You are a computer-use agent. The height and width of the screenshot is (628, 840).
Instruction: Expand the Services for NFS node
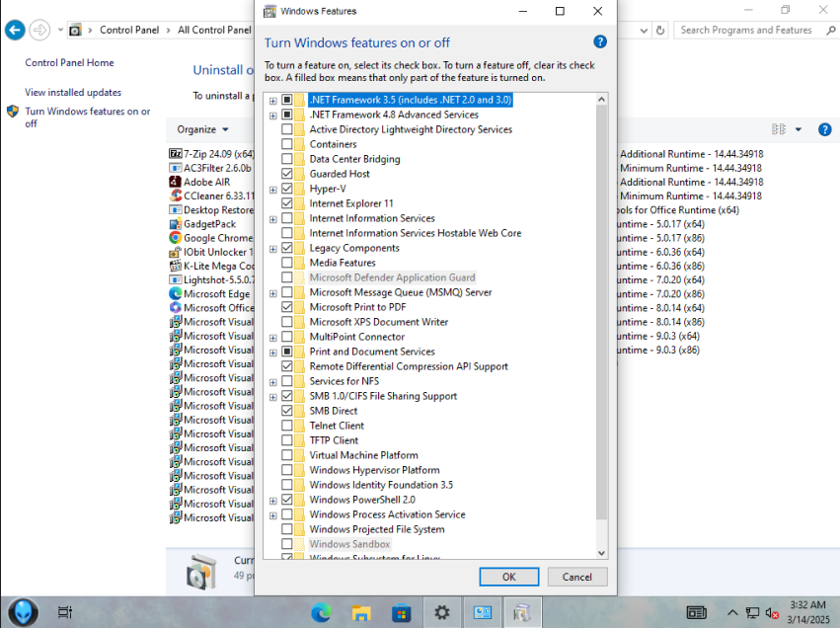[x=273, y=382]
